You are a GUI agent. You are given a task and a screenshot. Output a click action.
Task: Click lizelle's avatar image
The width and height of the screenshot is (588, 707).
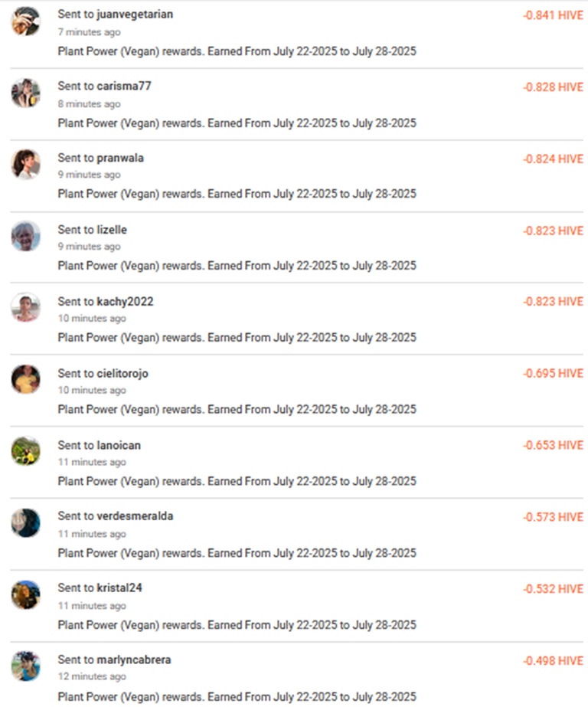(26, 236)
